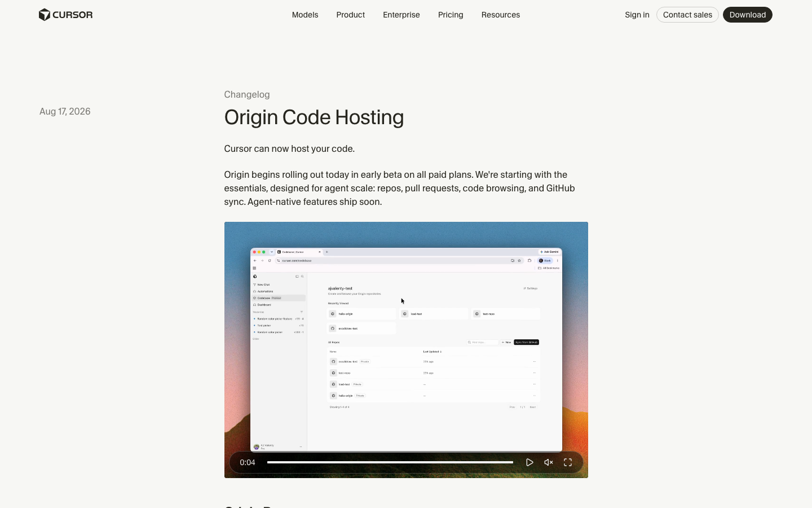This screenshot has width=812, height=508.
Task: Open the Product menu
Action: (351, 15)
